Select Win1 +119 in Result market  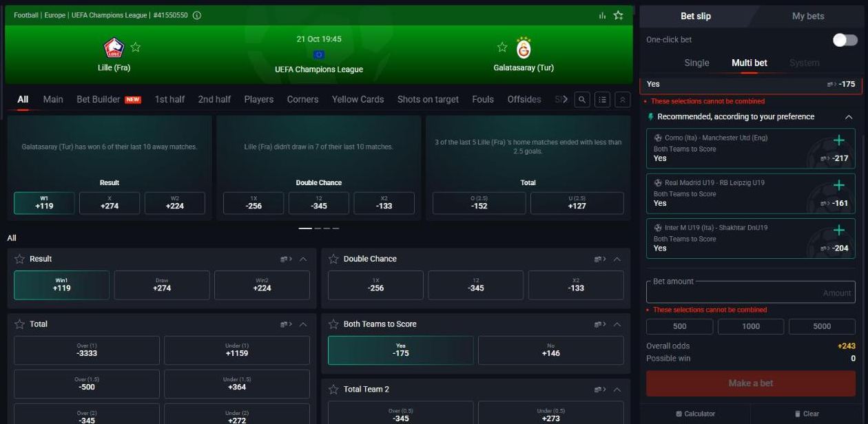coord(61,285)
